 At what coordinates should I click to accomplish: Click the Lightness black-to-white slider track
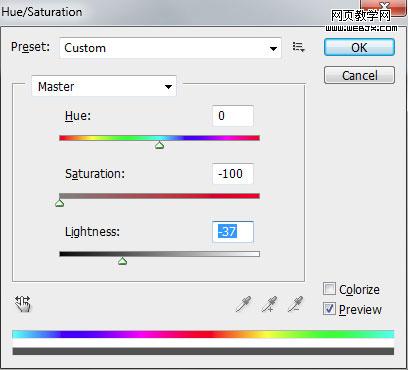[159, 254]
